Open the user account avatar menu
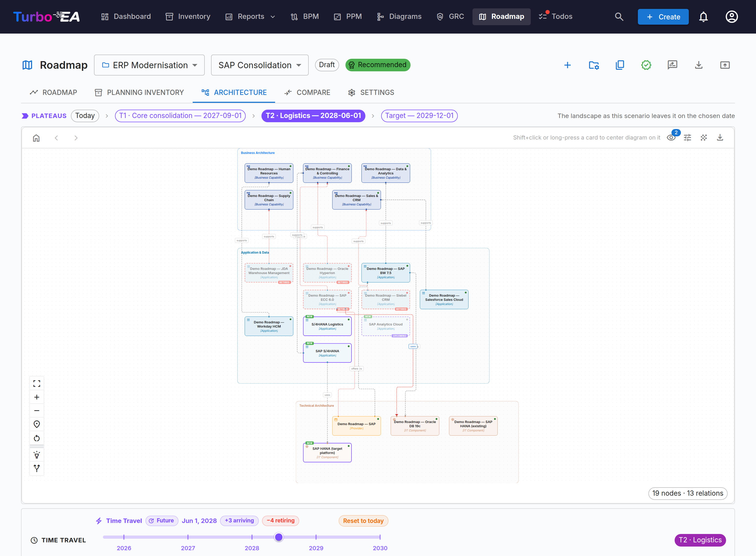 [x=731, y=17]
